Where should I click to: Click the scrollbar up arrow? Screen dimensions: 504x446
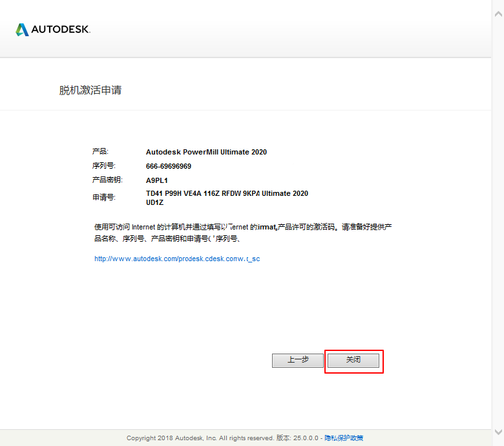coord(498,14)
